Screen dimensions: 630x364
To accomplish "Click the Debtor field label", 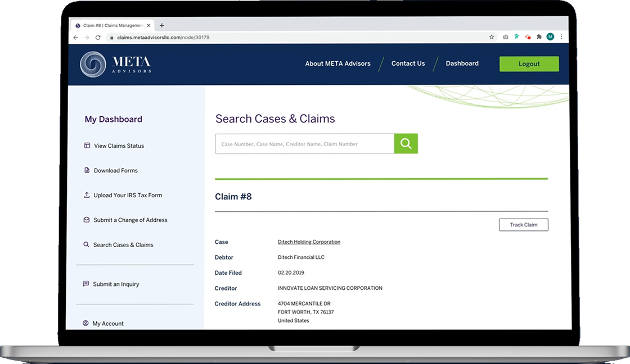I will (x=224, y=257).
